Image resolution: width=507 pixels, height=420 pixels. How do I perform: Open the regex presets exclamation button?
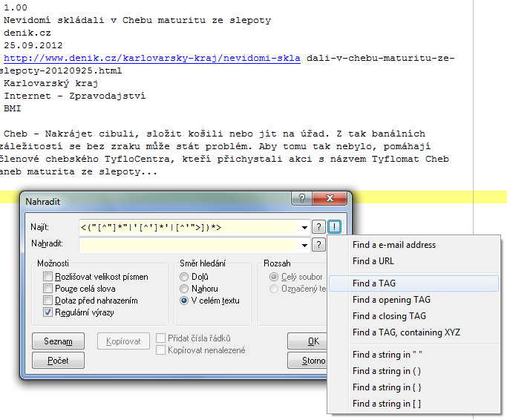(x=334, y=226)
